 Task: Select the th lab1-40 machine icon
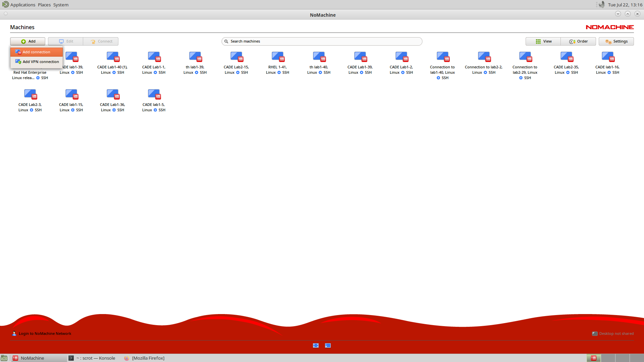coord(319,57)
